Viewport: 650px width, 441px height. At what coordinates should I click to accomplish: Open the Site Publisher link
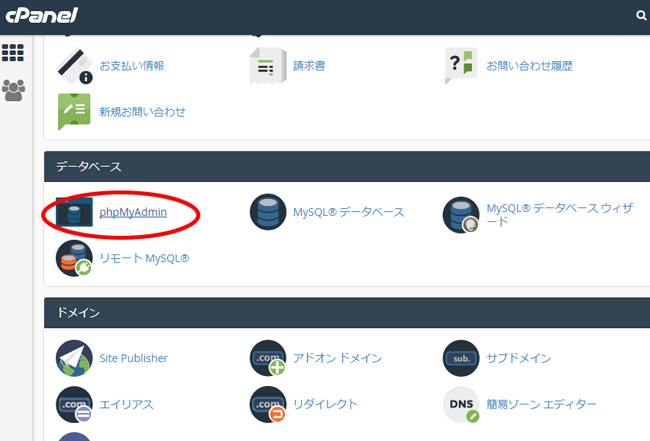click(x=133, y=358)
